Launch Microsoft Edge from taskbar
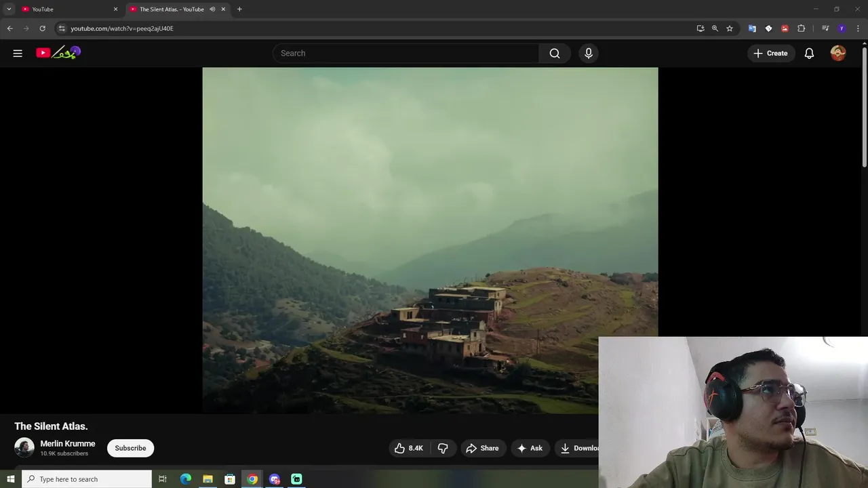Screen dimensions: 868x488 (x=185, y=479)
